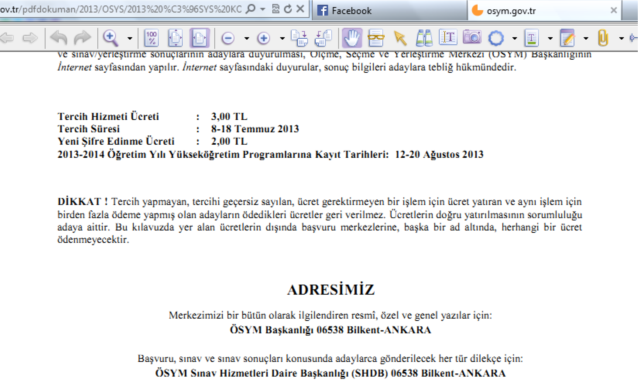
Task: Close the osym.gov.tr tab
Action: (613, 11)
